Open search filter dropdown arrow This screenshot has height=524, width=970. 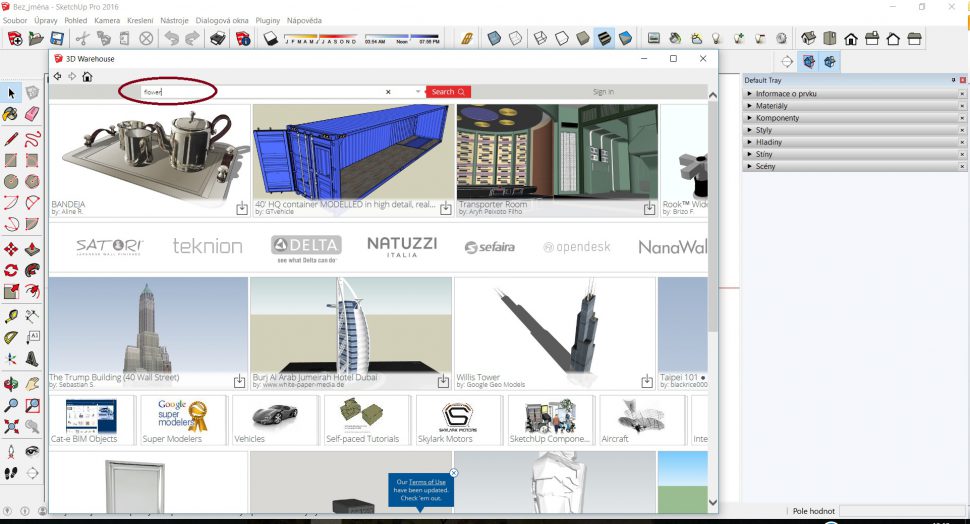pyautogui.click(x=418, y=92)
